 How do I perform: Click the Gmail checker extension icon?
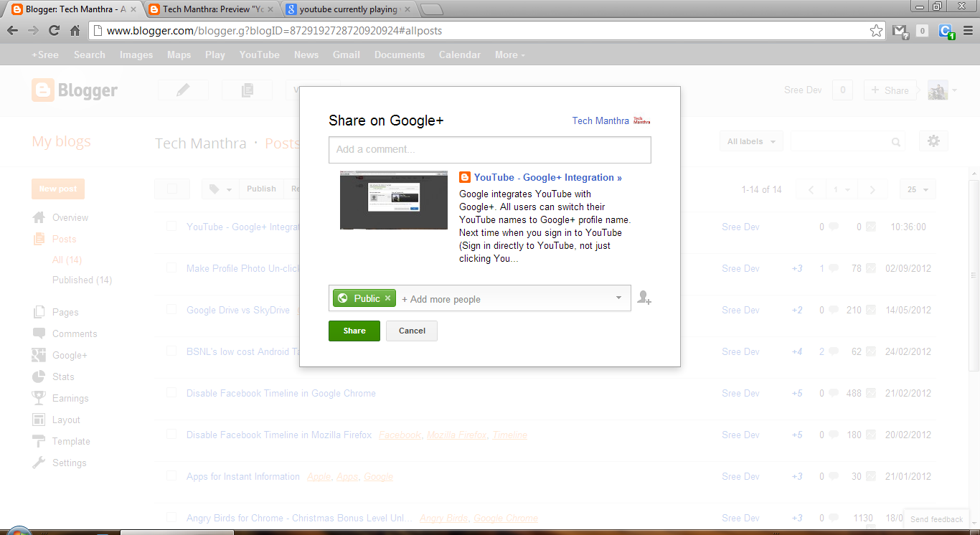pos(900,31)
